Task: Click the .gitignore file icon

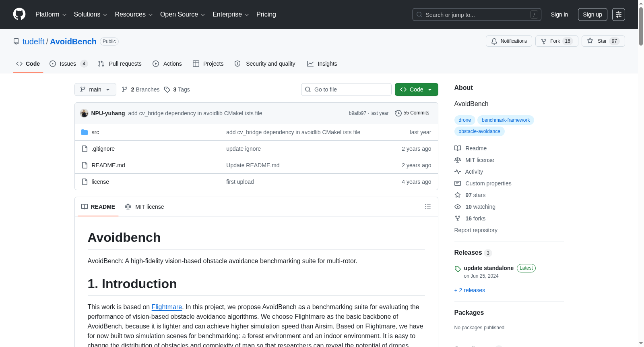Action: (85, 149)
